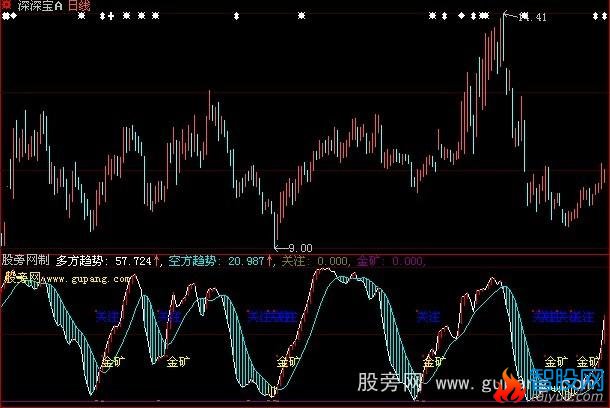Open the plus-shaped info marker on top row
610x408 pixels.
111,16
